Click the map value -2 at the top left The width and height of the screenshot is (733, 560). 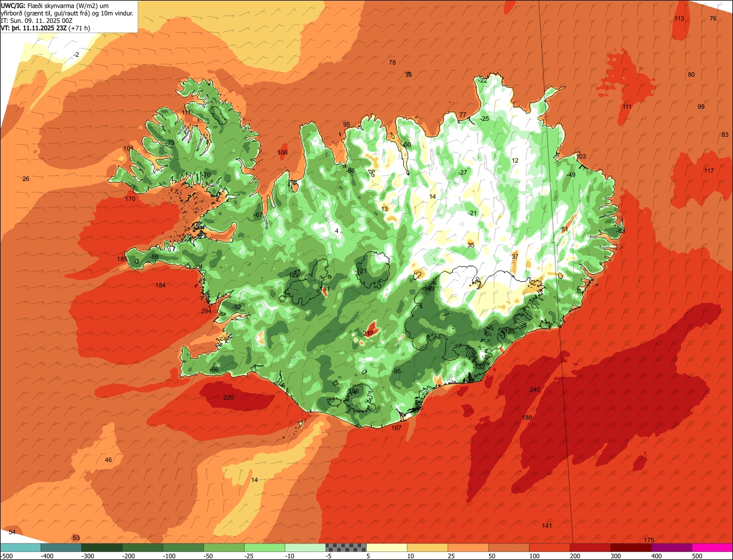[76, 54]
